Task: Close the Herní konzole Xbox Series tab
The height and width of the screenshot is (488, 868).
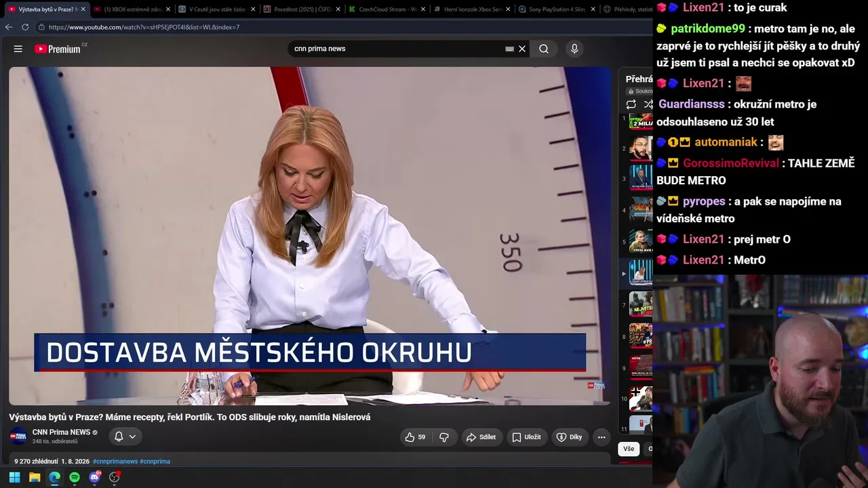Action: [x=509, y=9]
